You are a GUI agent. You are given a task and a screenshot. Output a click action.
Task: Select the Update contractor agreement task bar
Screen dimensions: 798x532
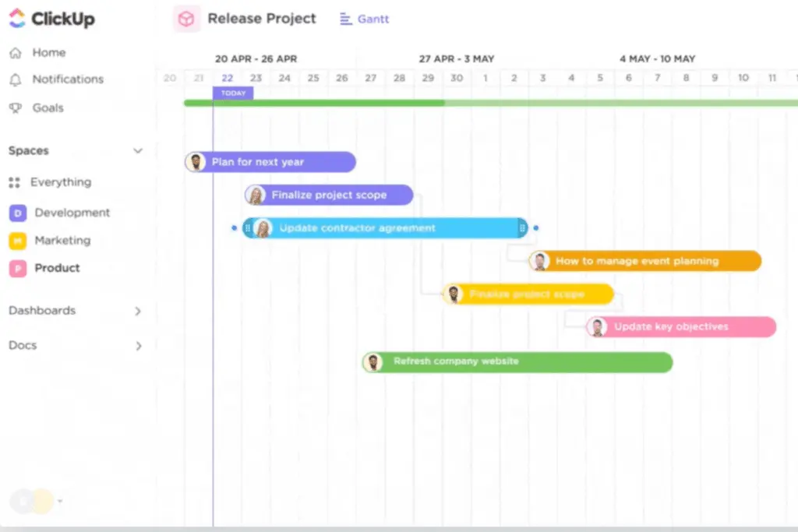[x=385, y=228]
